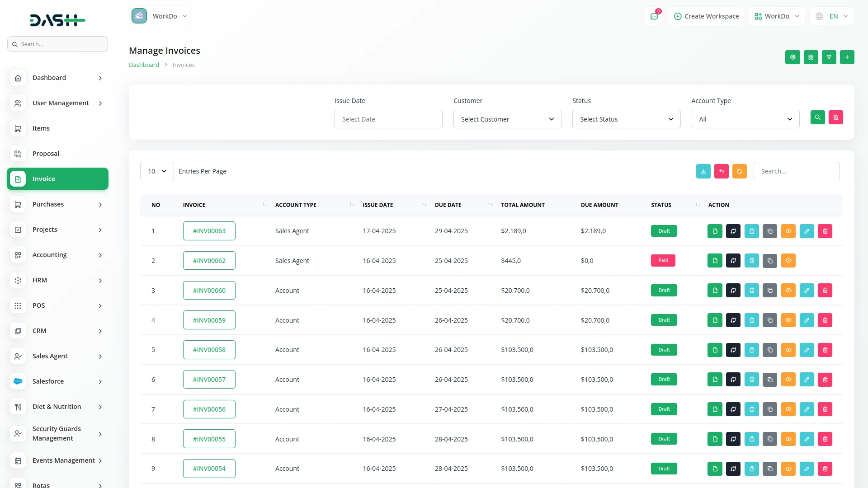
Task: Click the download export icon above the table
Action: coord(703,171)
